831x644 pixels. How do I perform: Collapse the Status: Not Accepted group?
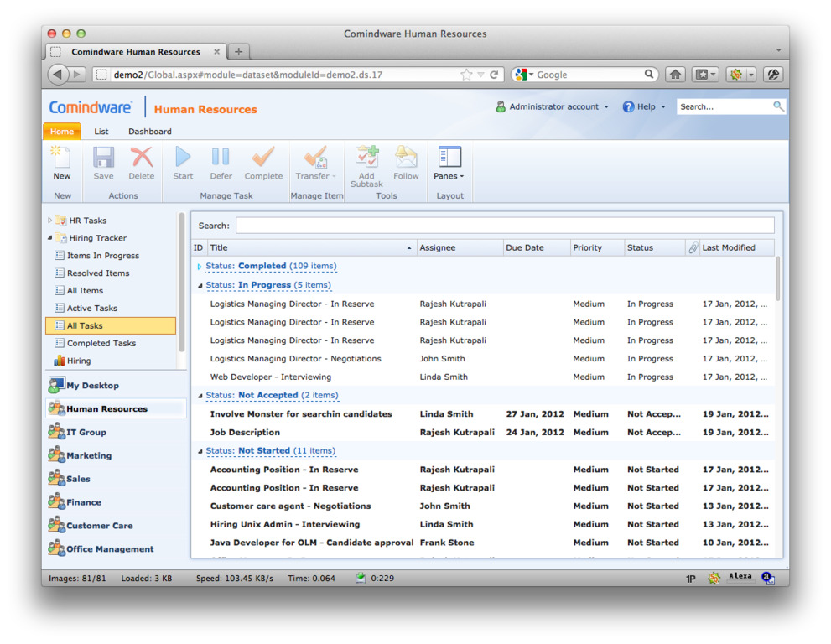[200, 396]
